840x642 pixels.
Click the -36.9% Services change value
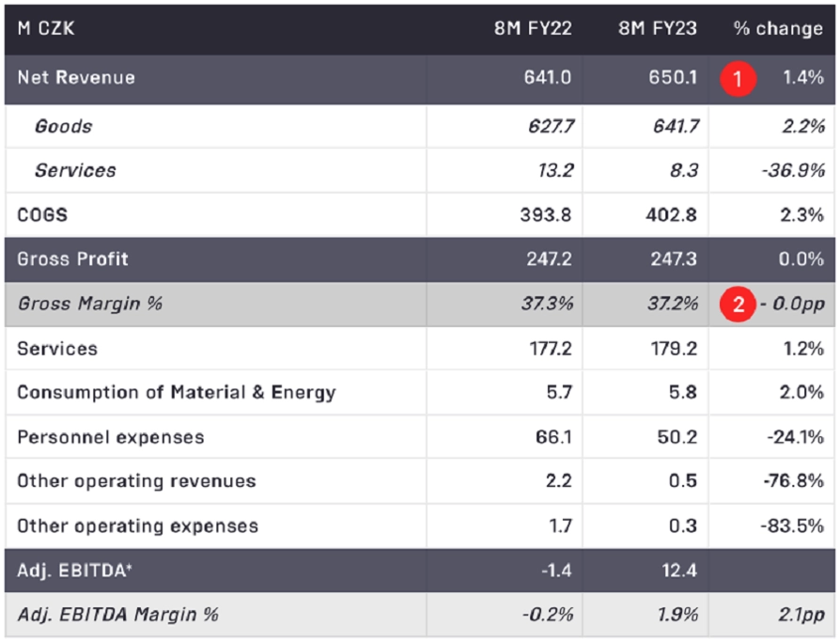tap(793, 170)
